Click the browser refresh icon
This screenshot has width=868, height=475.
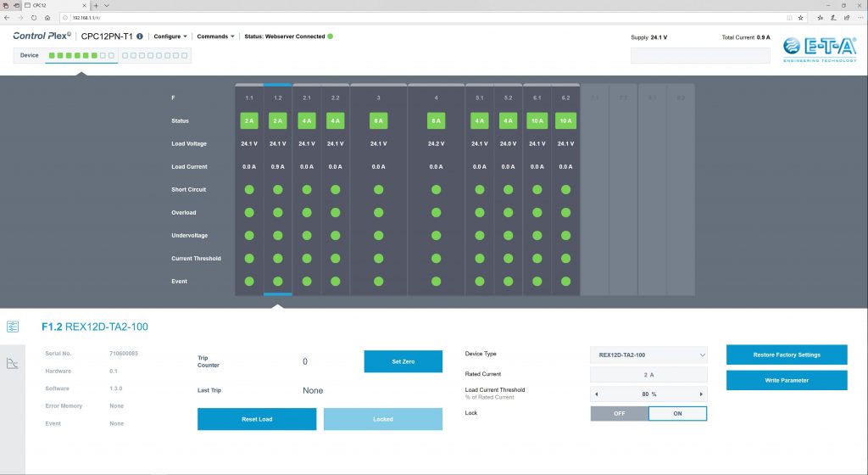[x=34, y=17]
